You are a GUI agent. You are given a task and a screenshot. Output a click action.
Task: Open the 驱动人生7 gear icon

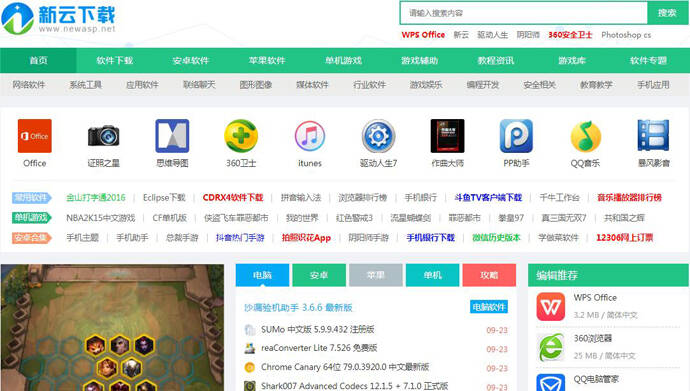[378, 136]
